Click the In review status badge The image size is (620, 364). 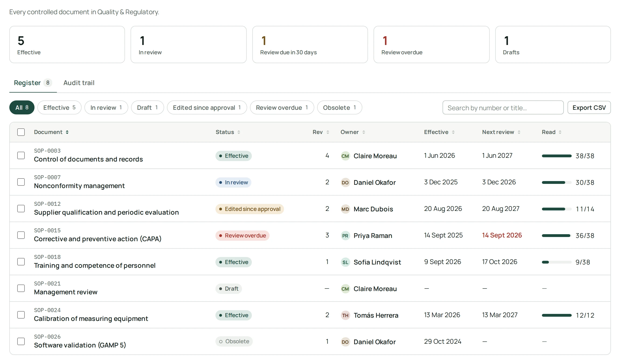click(233, 182)
